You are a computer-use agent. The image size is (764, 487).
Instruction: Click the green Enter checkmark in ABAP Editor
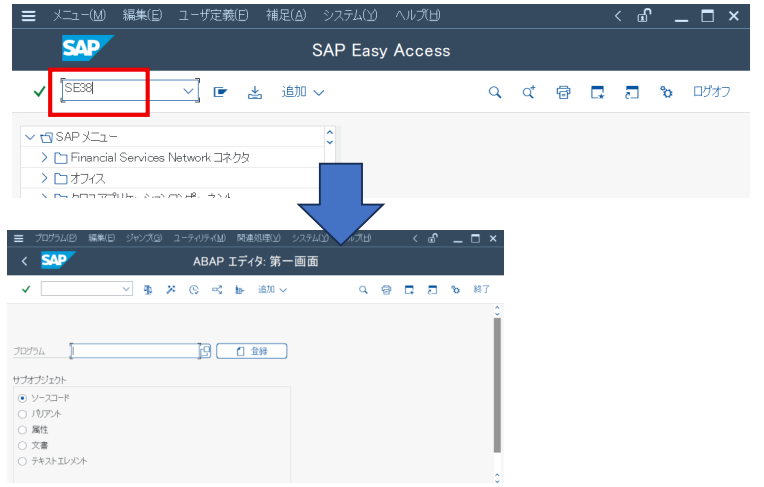pos(26,289)
